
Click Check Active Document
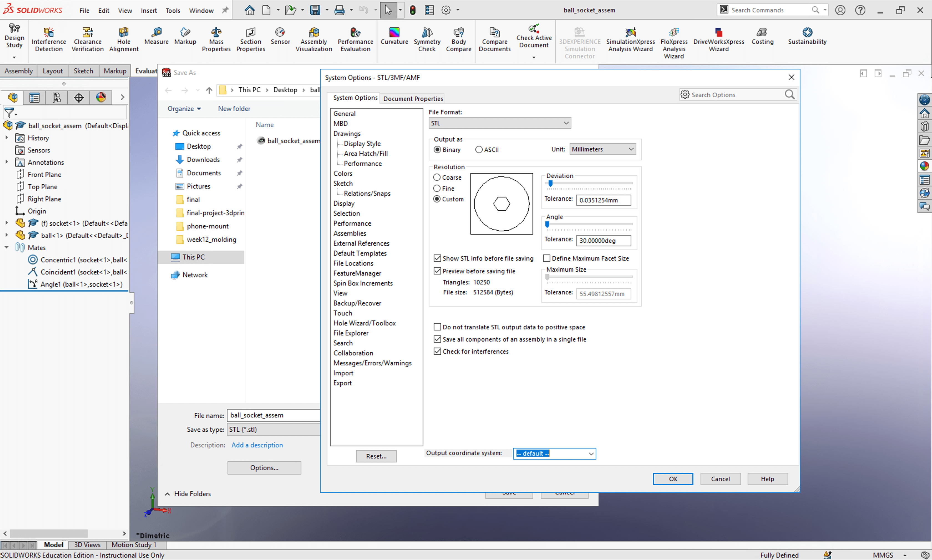(x=534, y=36)
